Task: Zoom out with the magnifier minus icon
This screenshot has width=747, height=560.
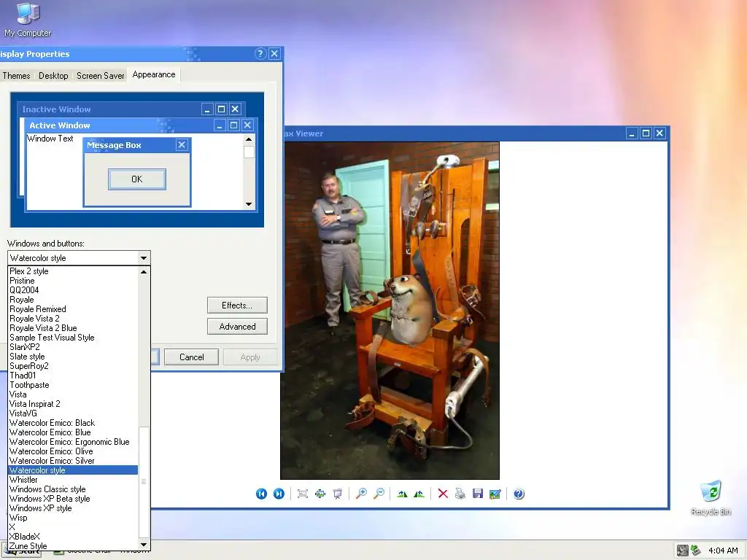Action: pos(379,494)
